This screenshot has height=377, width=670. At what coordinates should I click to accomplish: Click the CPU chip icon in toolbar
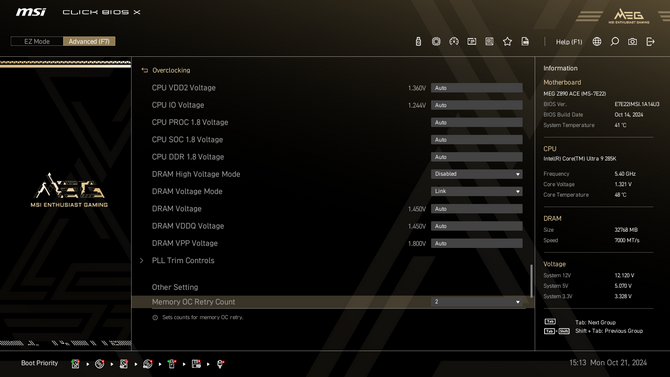pos(436,41)
